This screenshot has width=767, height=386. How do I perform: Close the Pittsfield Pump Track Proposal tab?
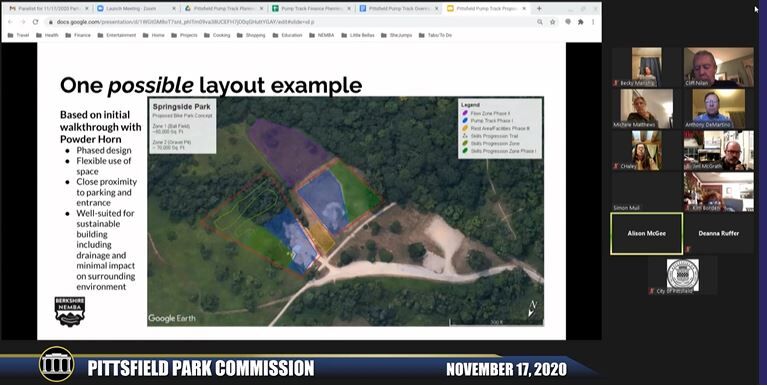point(524,9)
